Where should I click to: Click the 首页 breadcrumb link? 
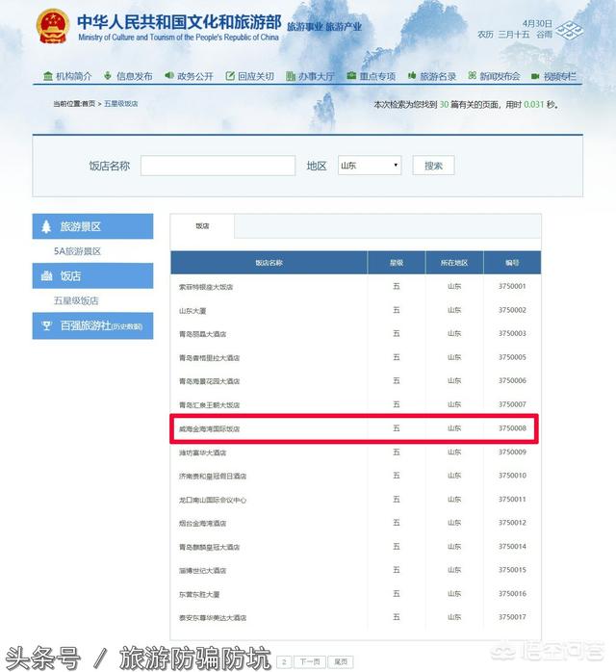click(x=89, y=104)
